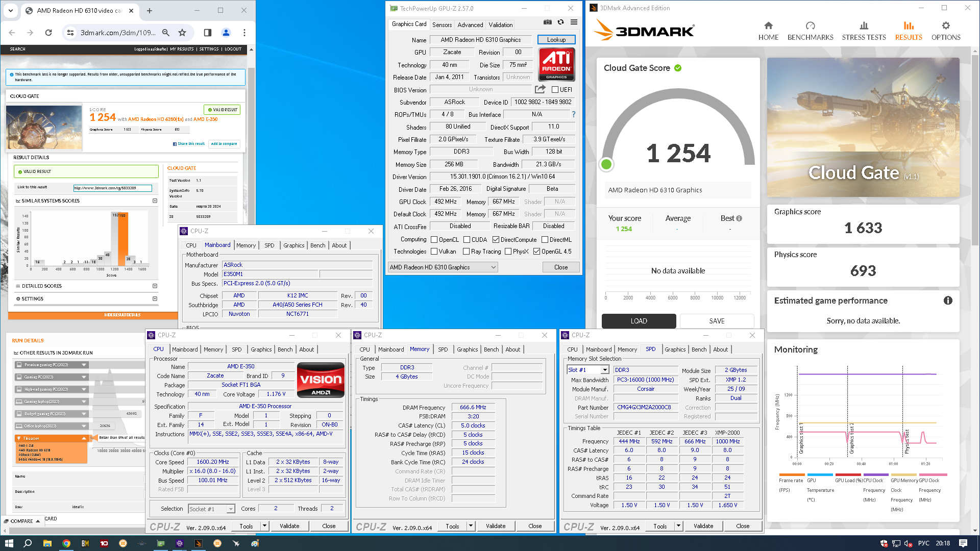Screen dimensions: 980x551
Task: Toggle OpenCL checkbox in GPU-Z
Action: coord(434,240)
